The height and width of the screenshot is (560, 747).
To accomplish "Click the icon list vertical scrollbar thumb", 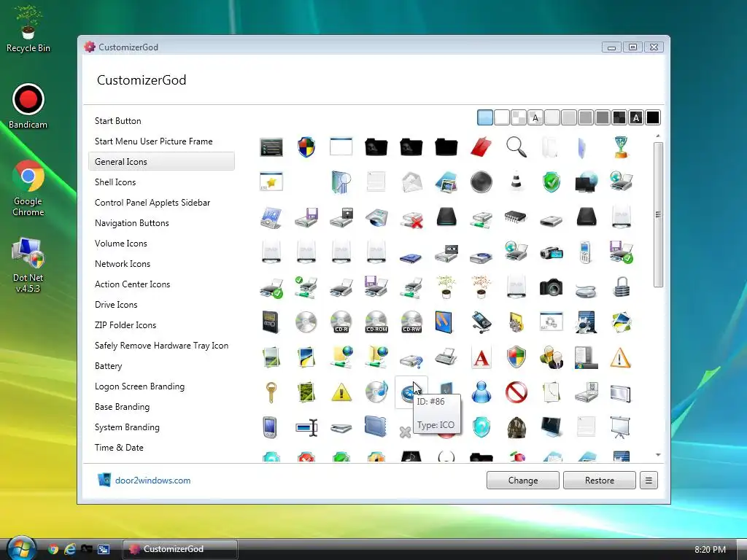I will pos(658,214).
